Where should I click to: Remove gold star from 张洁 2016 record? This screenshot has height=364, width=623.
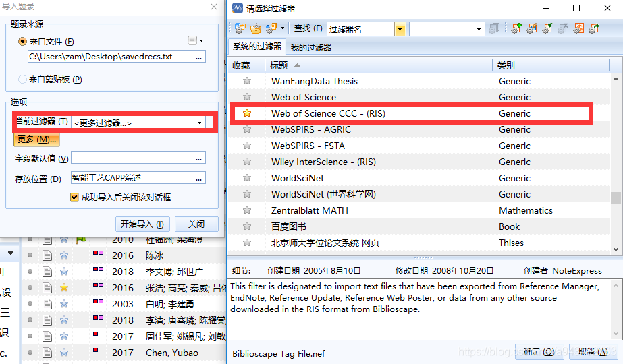(x=64, y=287)
